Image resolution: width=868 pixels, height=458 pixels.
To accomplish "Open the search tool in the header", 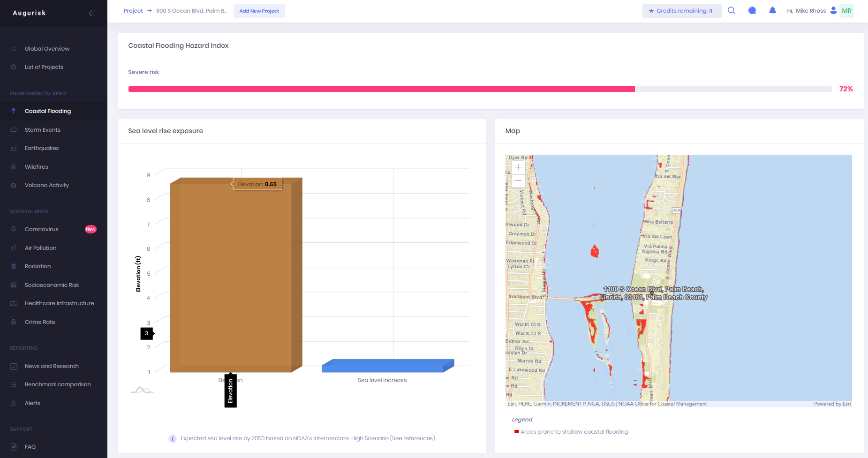I will (732, 10).
